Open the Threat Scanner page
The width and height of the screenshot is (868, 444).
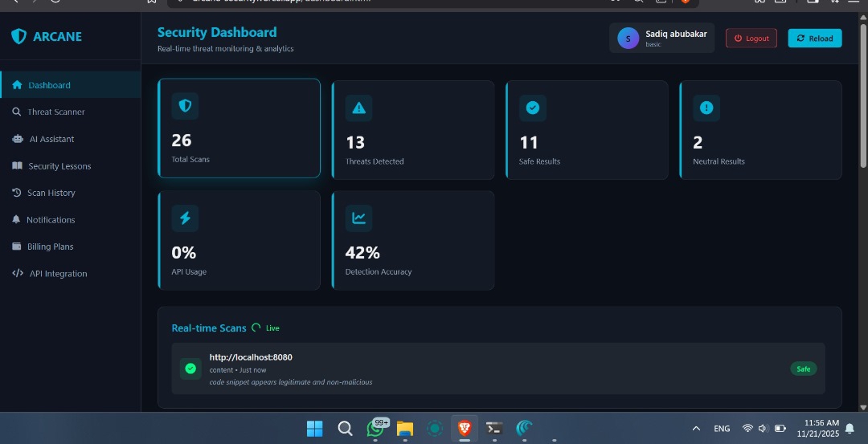tap(70, 112)
